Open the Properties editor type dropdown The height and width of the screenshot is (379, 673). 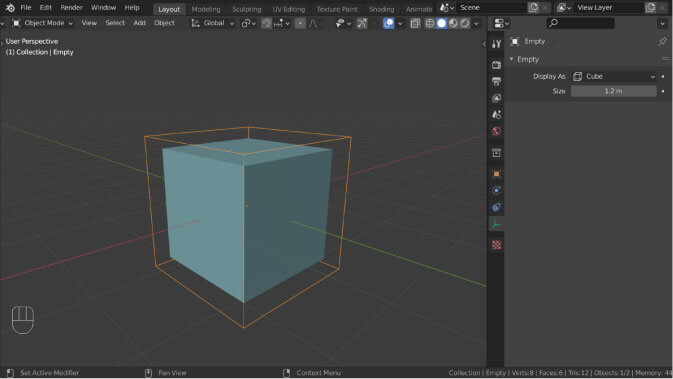click(x=501, y=23)
